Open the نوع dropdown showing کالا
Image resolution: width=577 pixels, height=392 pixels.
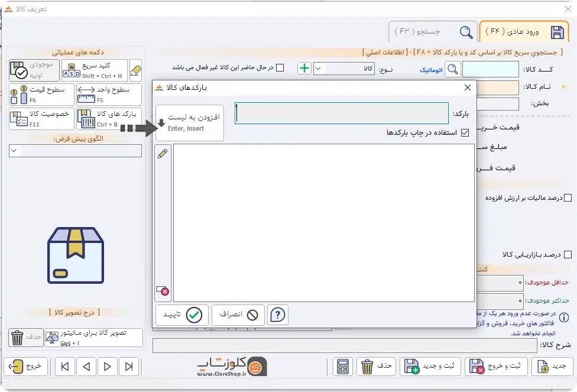click(343, 69)
